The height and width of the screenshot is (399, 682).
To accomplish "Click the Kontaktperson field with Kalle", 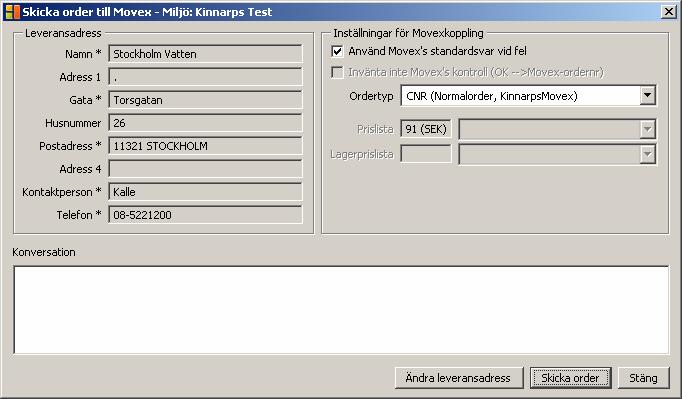I will (205, 192).
